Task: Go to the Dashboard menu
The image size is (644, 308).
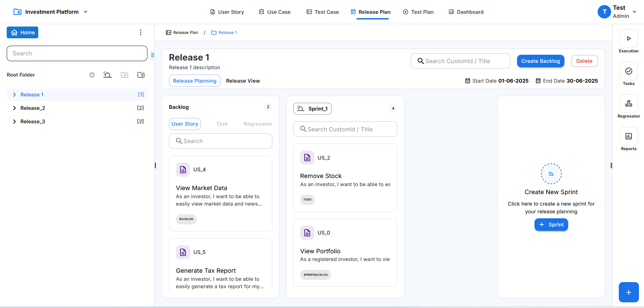Action: pyautogui.click(x=466, y=12)
